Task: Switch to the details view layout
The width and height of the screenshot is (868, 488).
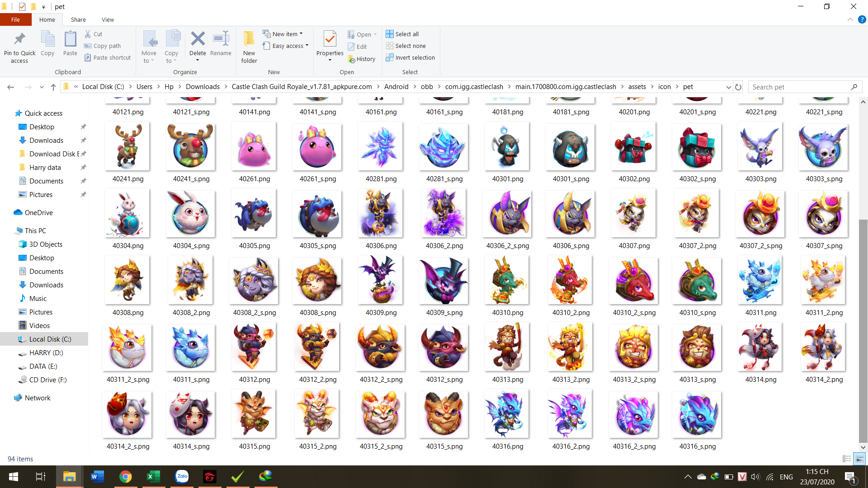Action: 847,459
